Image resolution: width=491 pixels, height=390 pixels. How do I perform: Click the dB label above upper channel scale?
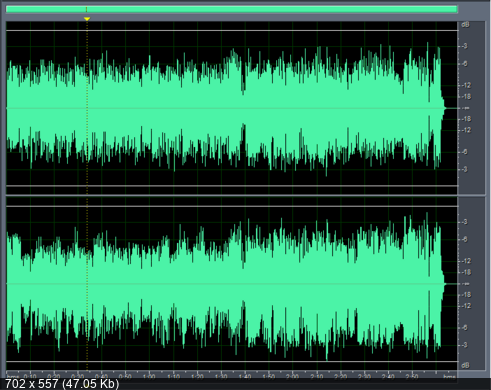(x=465, y=25)
